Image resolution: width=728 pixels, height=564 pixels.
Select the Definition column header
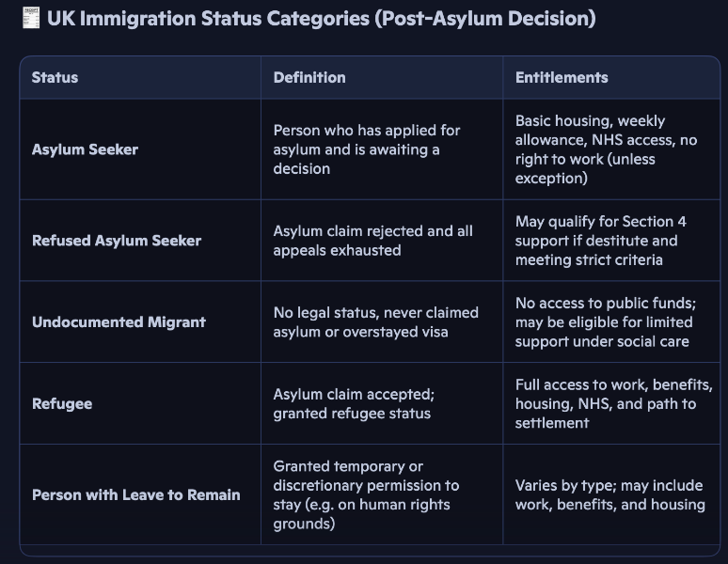[x=309, y=77]
